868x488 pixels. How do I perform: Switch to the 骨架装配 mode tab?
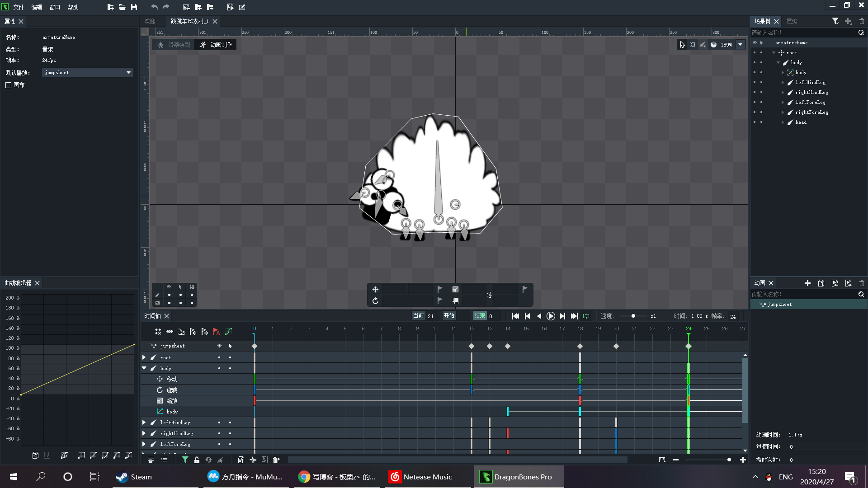click(174, 45)
